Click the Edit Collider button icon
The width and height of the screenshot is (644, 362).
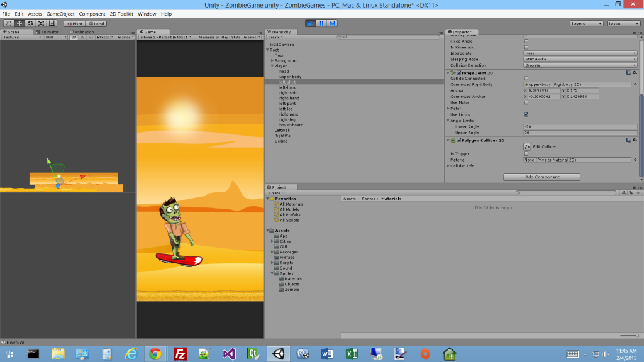click(x=527, y=146)
